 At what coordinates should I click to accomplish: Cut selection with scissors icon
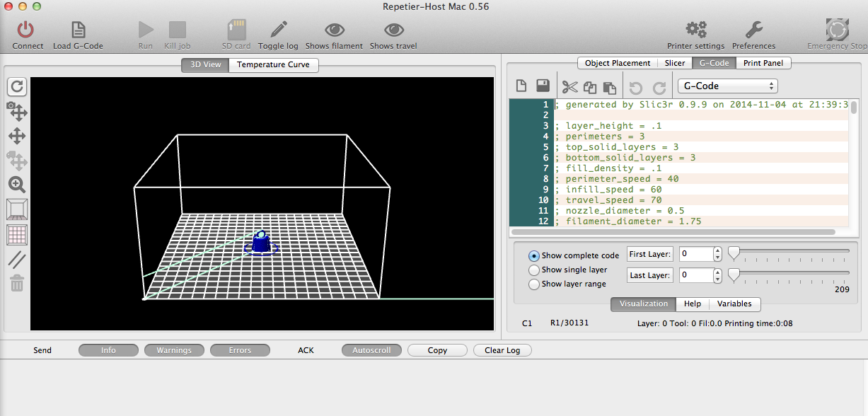[570, 87]
